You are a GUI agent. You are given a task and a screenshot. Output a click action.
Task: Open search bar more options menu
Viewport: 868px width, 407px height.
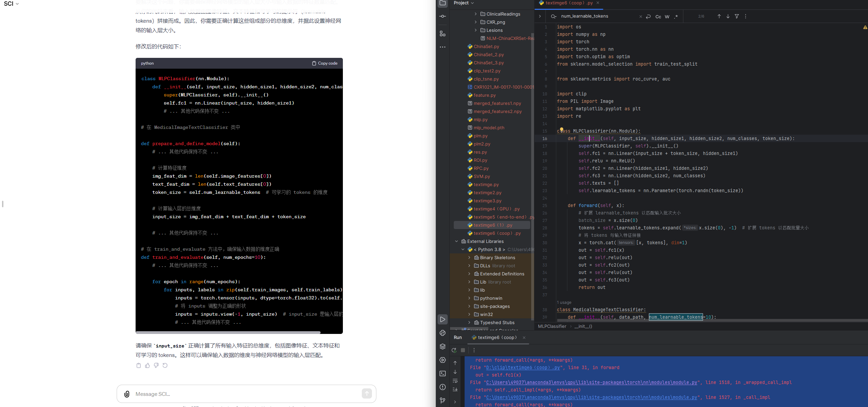click(x=745, y=16)
